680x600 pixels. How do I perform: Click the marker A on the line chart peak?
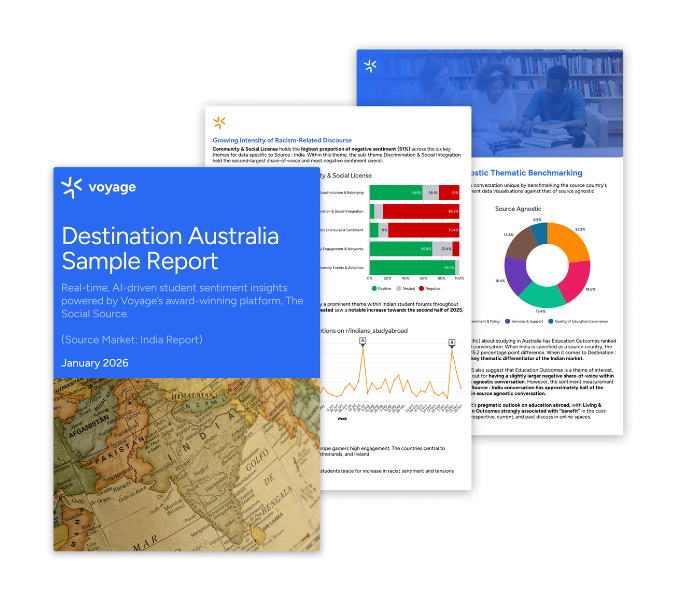363,341
